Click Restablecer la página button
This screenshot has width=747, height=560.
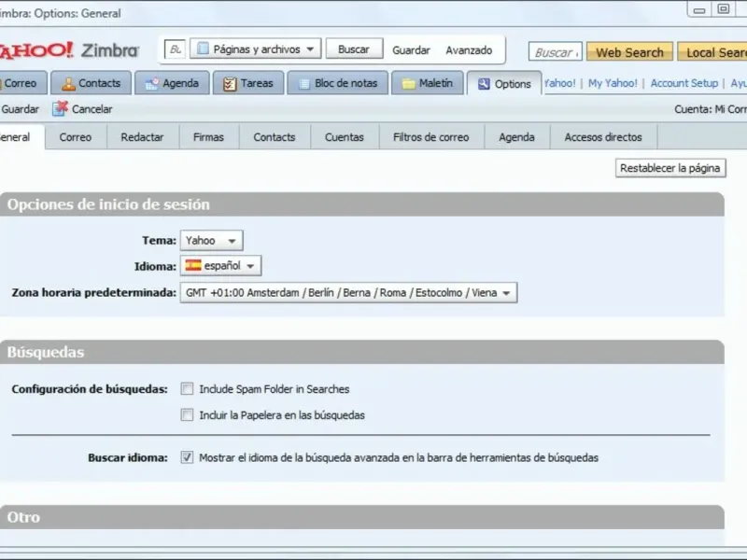coord(670,168)
